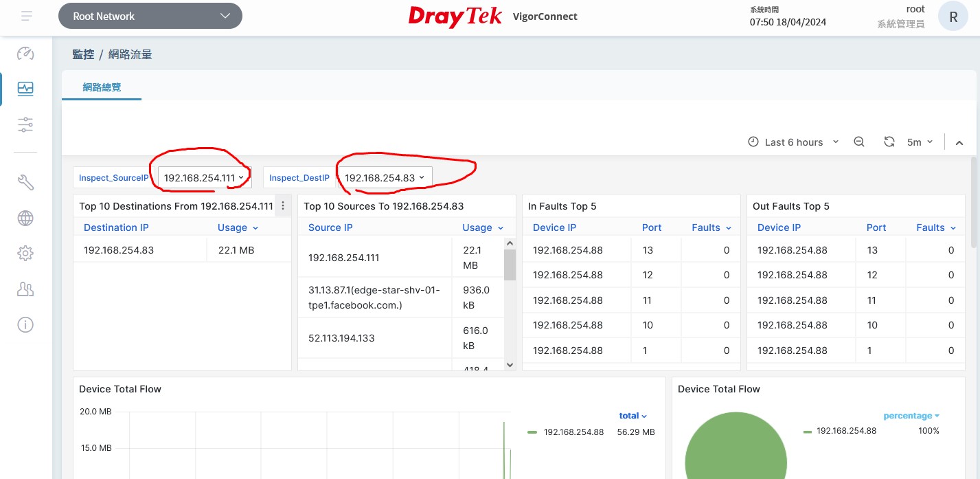Viewport: 980px width, 479px height.
Task: Click the refresh dashboard icon
Action: 889,142
